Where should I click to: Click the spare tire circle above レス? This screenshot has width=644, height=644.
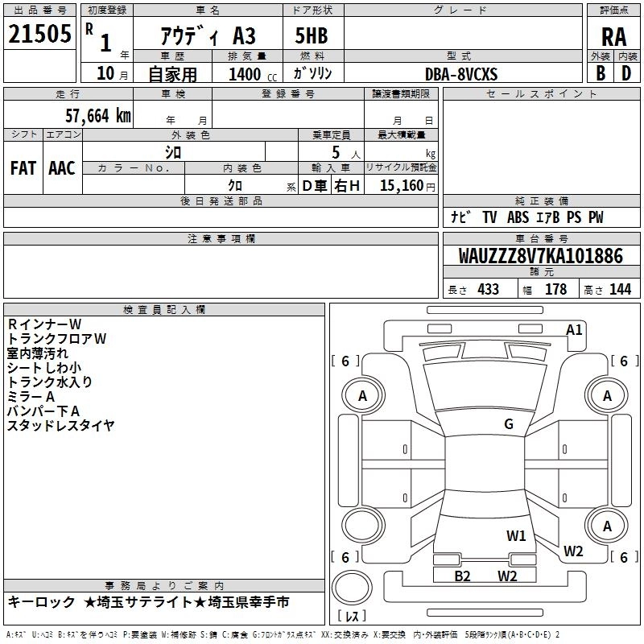tap(352, 588)
